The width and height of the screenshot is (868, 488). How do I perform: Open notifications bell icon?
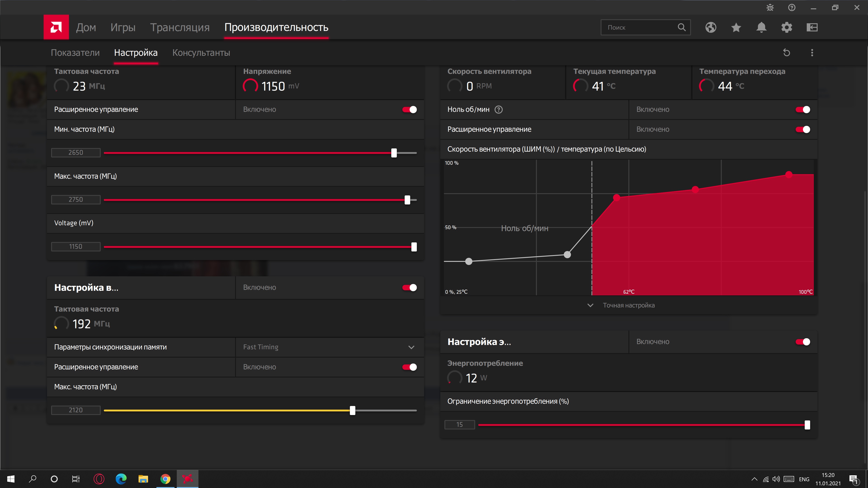761,27
